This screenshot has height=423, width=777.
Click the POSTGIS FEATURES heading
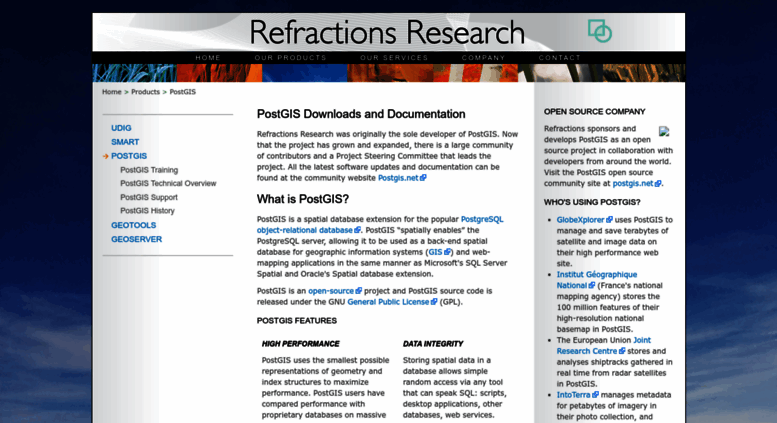pos(296,320)
